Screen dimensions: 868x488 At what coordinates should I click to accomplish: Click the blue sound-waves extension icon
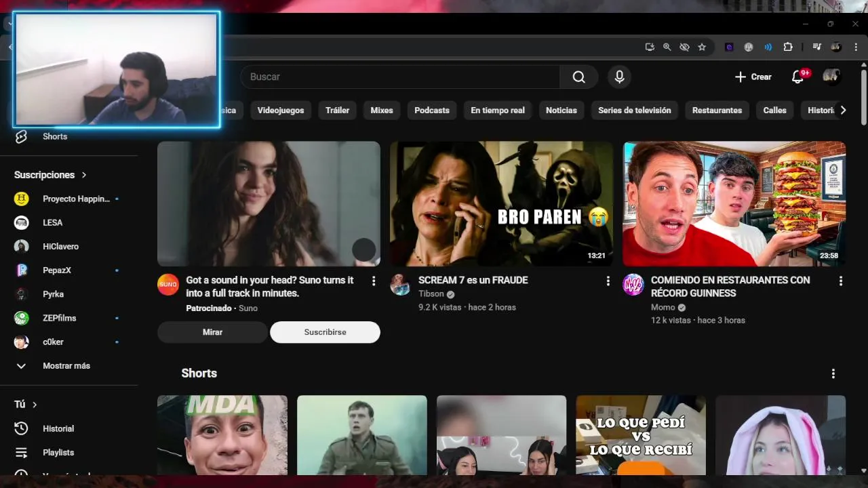768,47
